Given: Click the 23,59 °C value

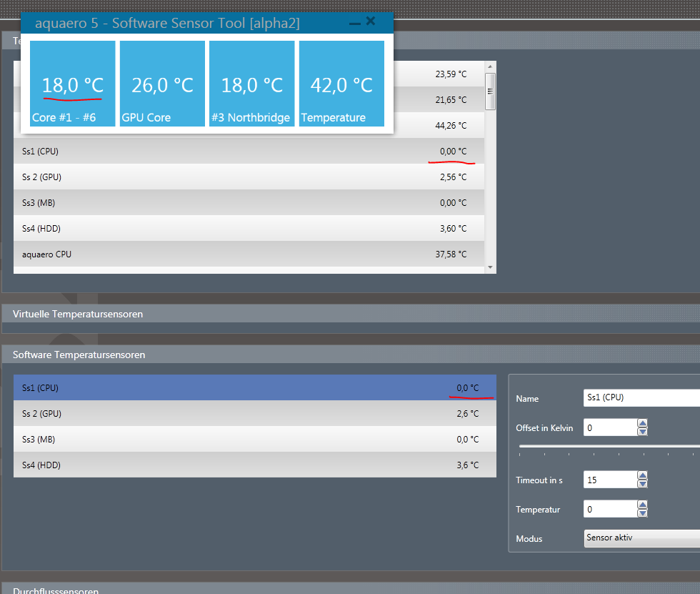Looking at the screenshot, I should [x=451, y=74].
